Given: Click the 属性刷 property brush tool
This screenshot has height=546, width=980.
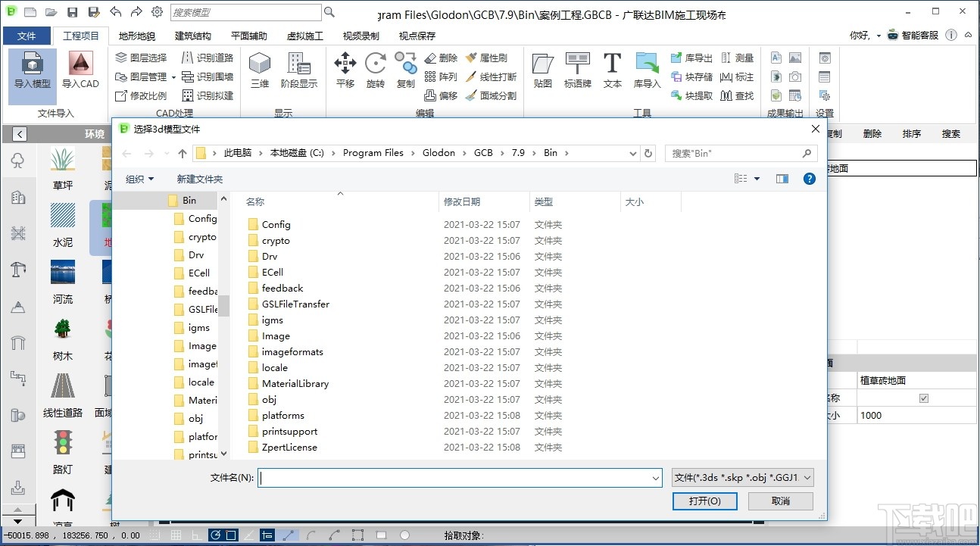Looking at the screenshot, I should coord(486,58).
